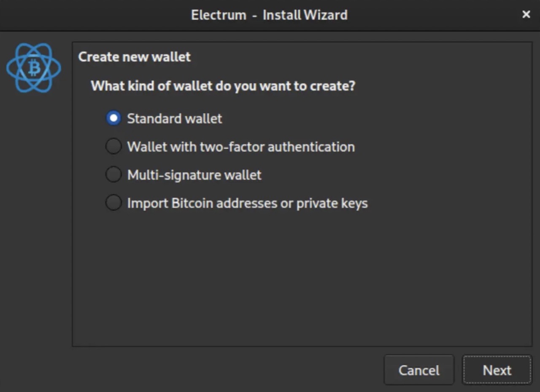Click the wallet type question text
Viewport: 540px width, 392px height.
[x=223, y=86]
